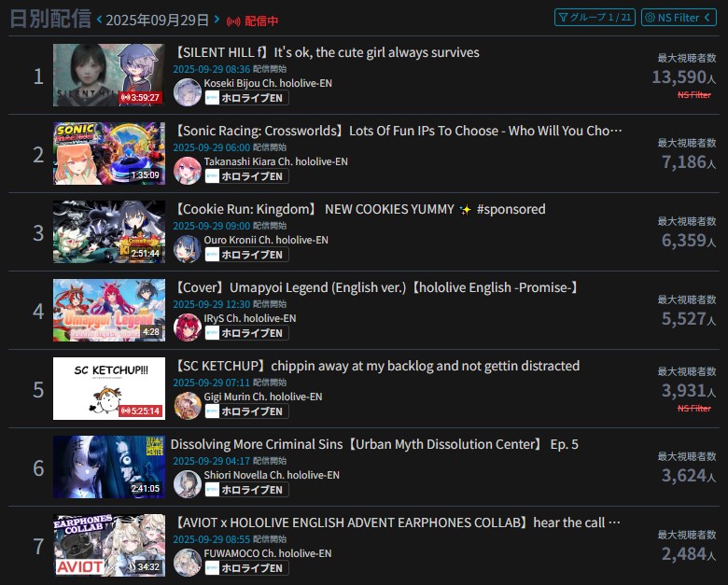728x585 pixels.
Task: Open the AVIOT earphones collab thumbnail
Action: coord(109,546)
